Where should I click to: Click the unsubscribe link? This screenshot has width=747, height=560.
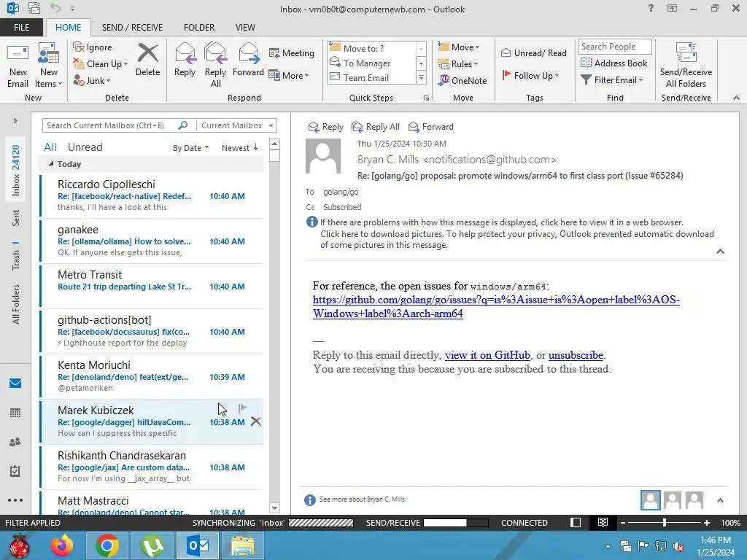click(x=576, y=355)
